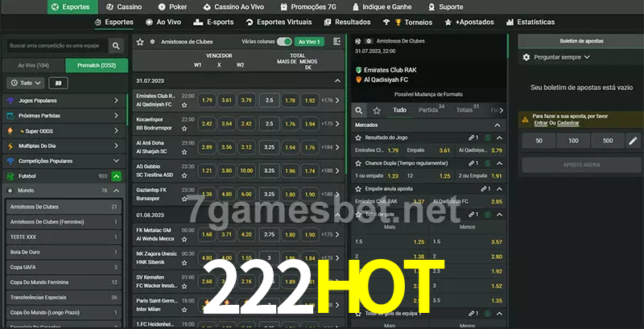This screenshot has width=644, height=329.
Task: Favorite the Kocaelispor vs BB Bodrumspor match
Action: [x=184, y=129]
